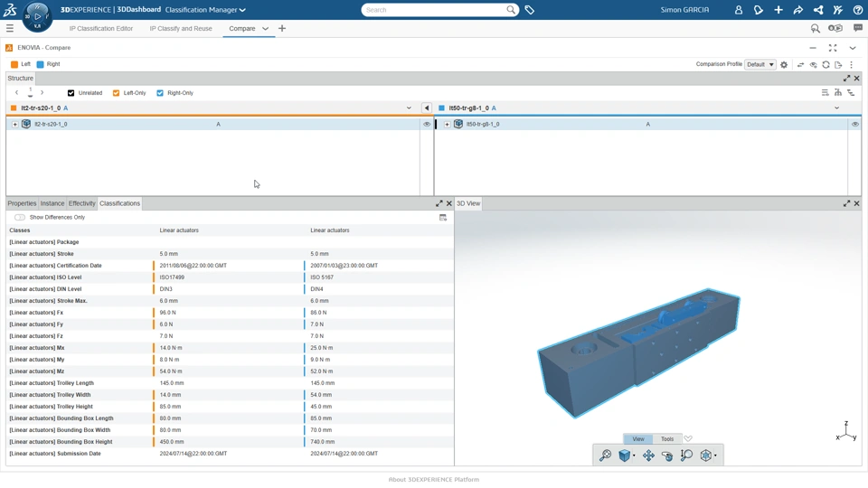Click the Share arrow icon

[x=798, y=10]
